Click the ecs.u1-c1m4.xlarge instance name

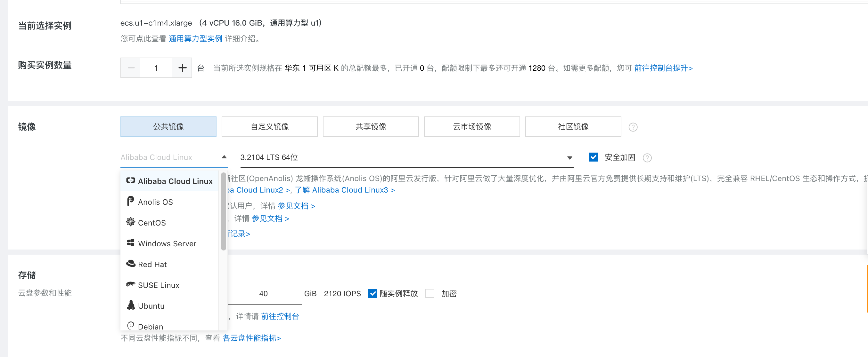(x=156, y=23)
